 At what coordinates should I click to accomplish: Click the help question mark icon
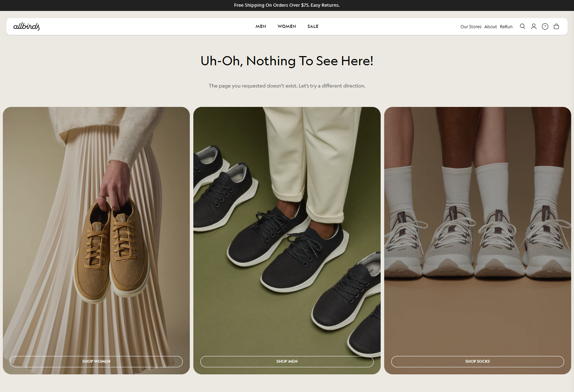545,26
